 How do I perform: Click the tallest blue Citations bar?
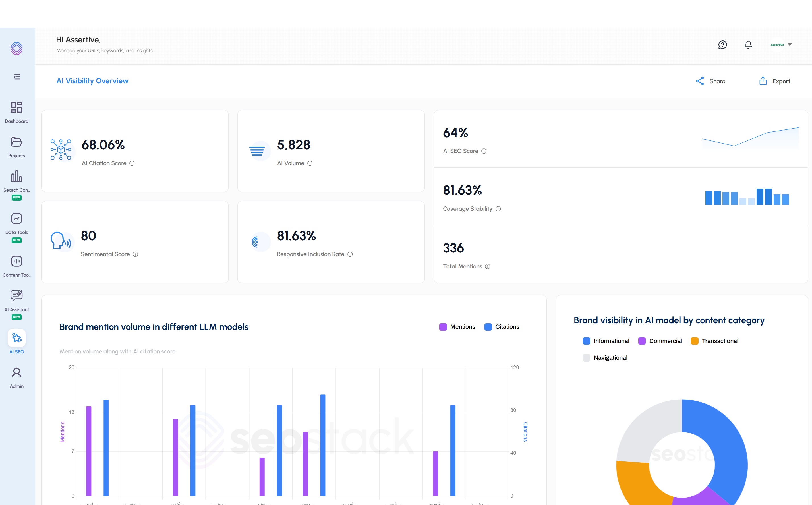(323, 445)
